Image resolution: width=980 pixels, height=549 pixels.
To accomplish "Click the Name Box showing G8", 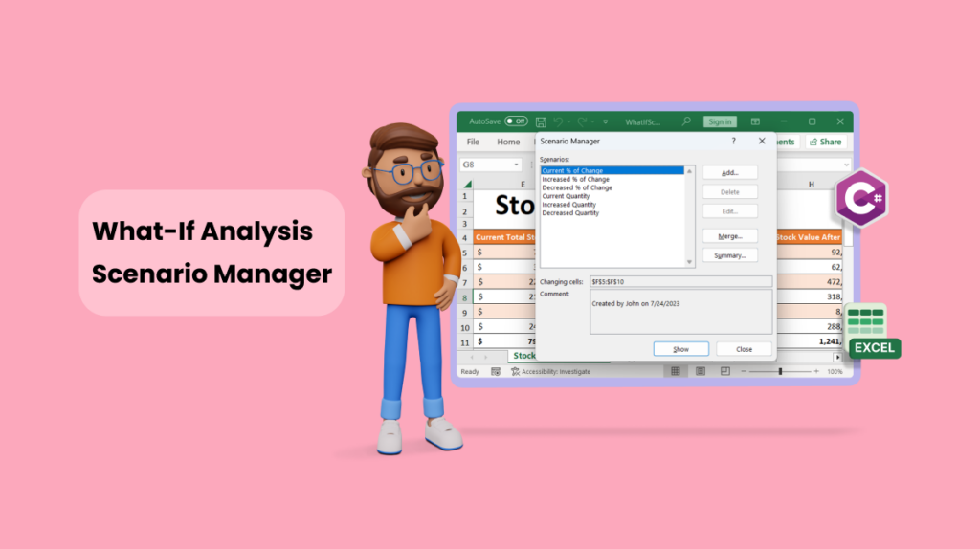I will click(x=486, y=165).
